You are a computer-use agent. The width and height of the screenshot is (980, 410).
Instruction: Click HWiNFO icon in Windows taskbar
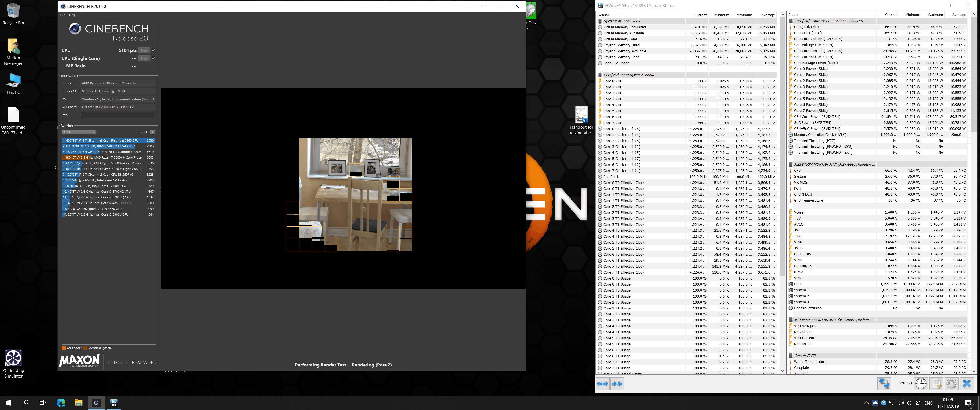click(x=114, y=403)
